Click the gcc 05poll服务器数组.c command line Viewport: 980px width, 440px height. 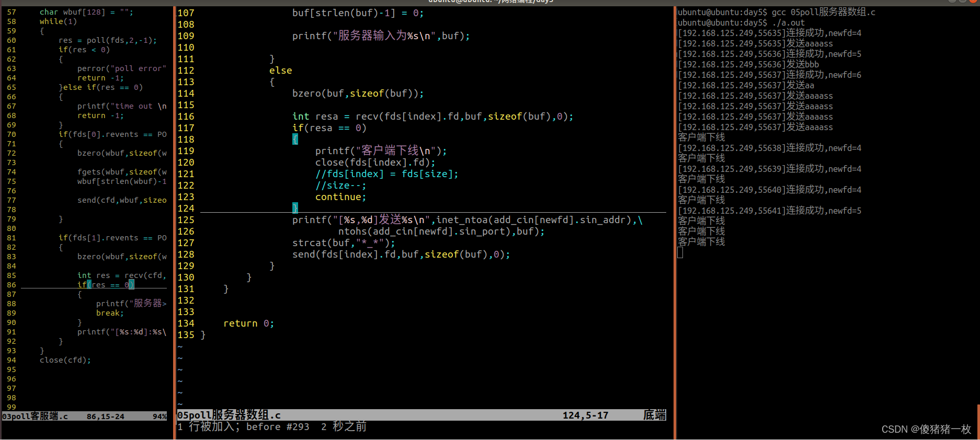(x=823, y=12)
